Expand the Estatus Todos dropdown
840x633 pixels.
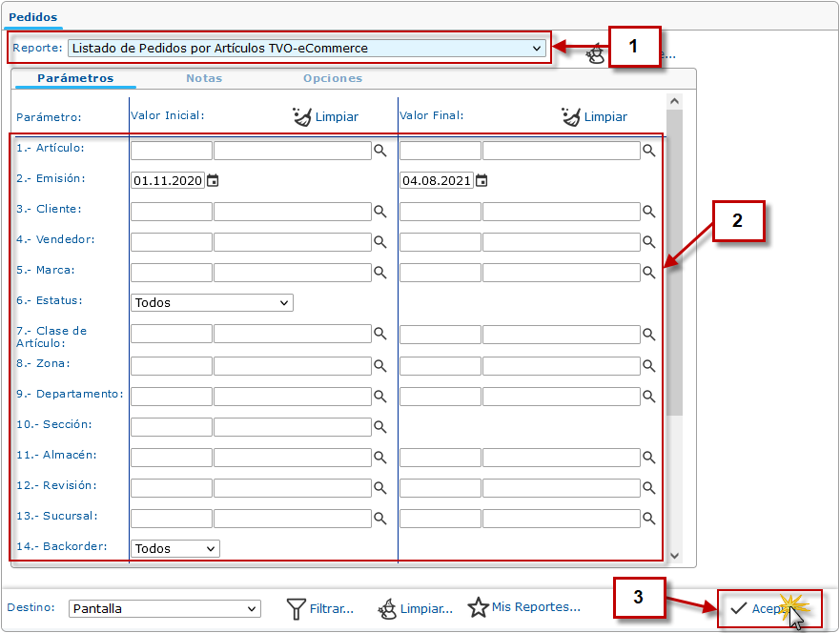click(x=212, y=302)
